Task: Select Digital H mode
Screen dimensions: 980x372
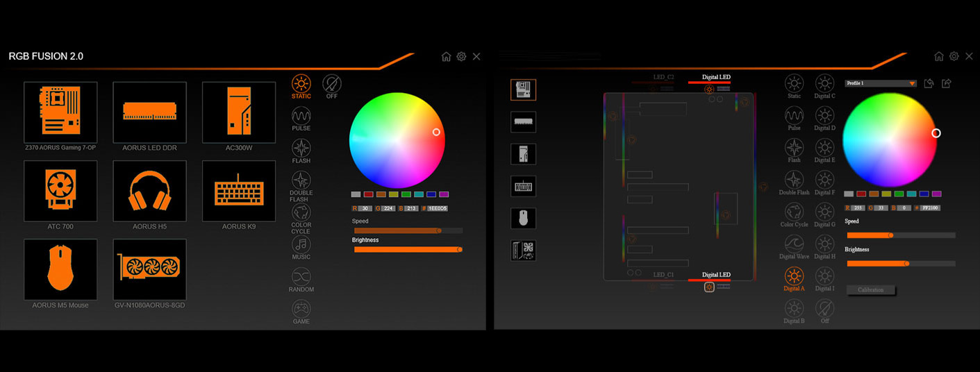Action: [824, 247]
